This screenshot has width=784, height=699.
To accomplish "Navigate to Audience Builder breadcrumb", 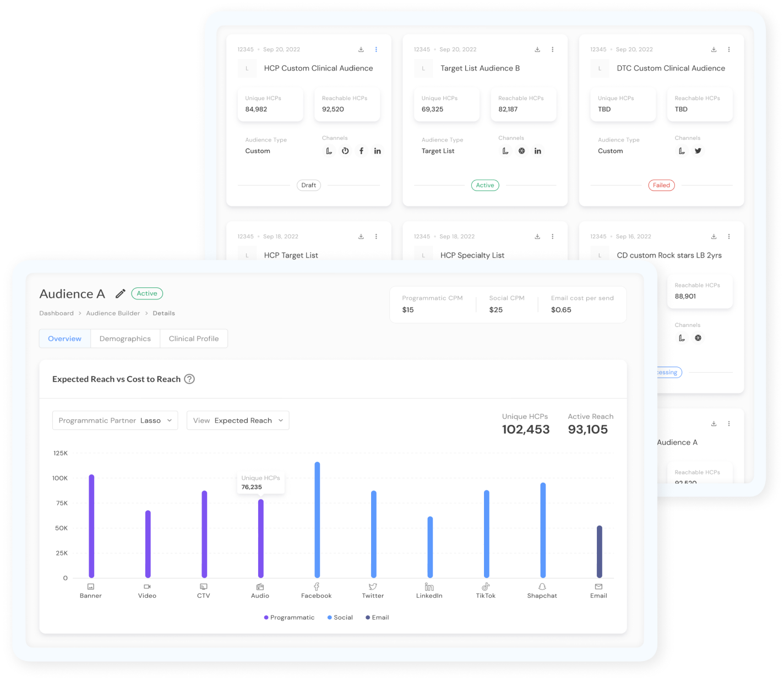I will click(113, 313).
